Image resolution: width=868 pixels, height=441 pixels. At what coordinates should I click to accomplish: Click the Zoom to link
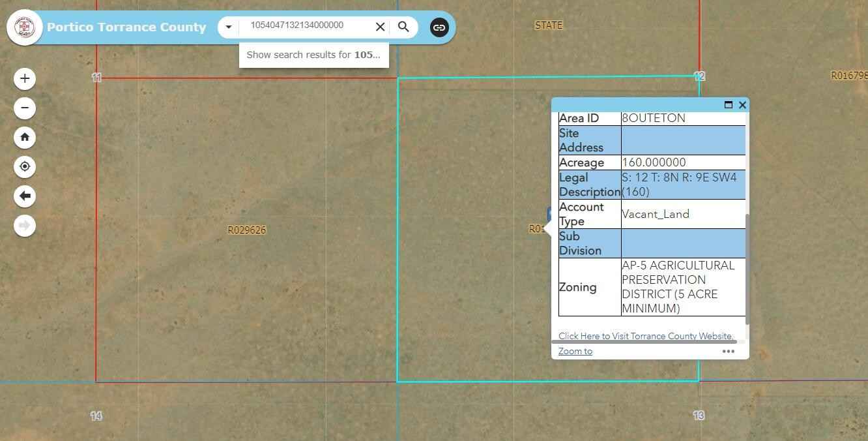pyautogui.click(x=575, y=351)
